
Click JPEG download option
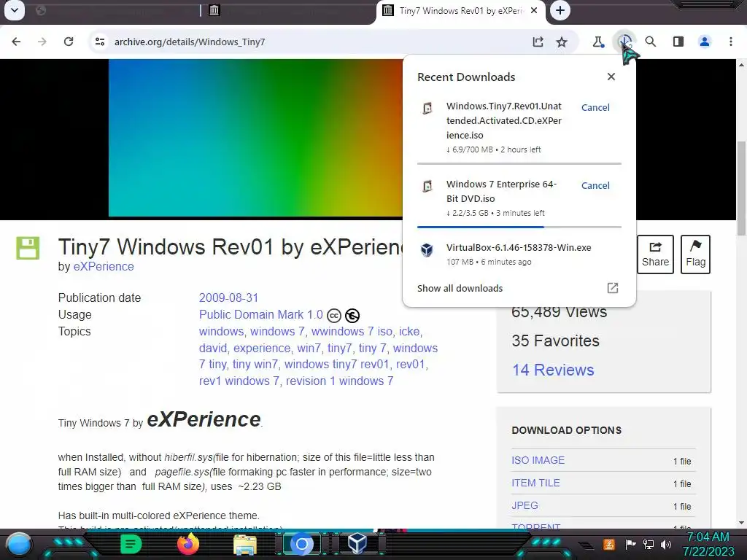tap(525, 506)
